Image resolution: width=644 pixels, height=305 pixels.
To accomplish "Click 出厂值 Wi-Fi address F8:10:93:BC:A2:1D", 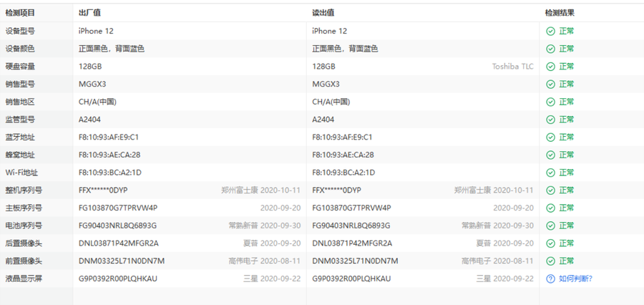I will 110,173.
